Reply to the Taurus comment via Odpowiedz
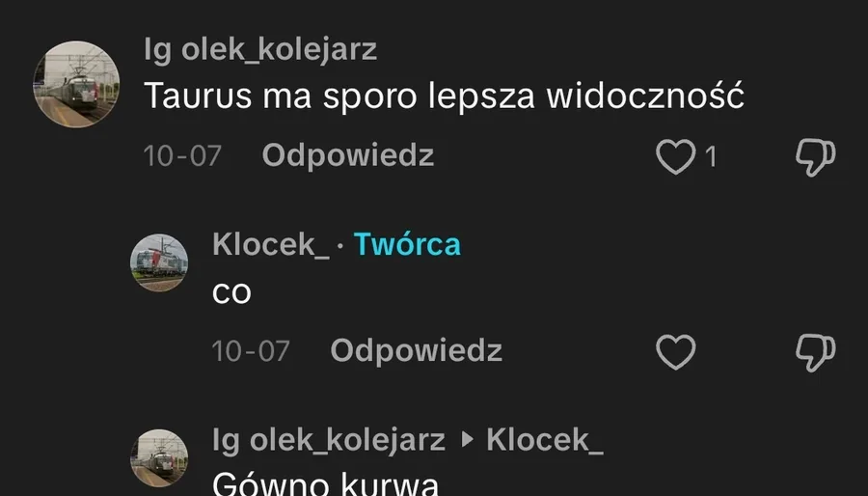The height and width of the screenshot is (496, 868). click(347, 155)
